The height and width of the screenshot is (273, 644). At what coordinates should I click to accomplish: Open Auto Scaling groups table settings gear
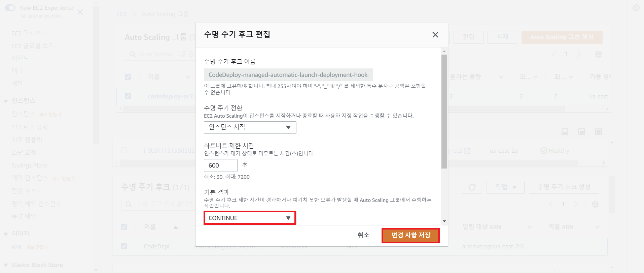pos(598,54)
